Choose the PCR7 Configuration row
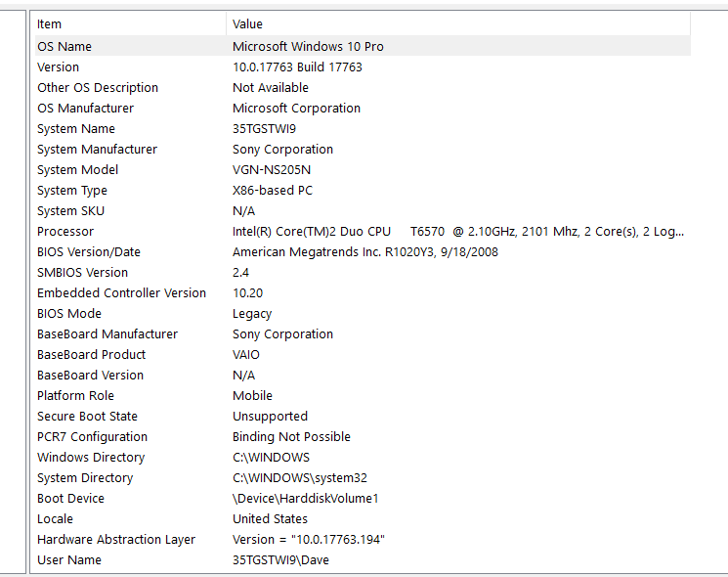The height and width of the screenshot is (577, 728). tap(92, 436)
